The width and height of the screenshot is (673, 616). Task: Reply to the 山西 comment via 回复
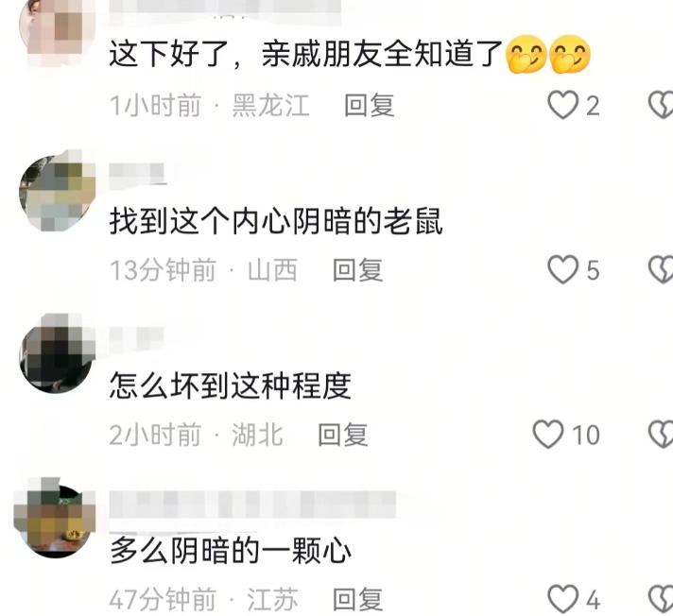point(357,270)
